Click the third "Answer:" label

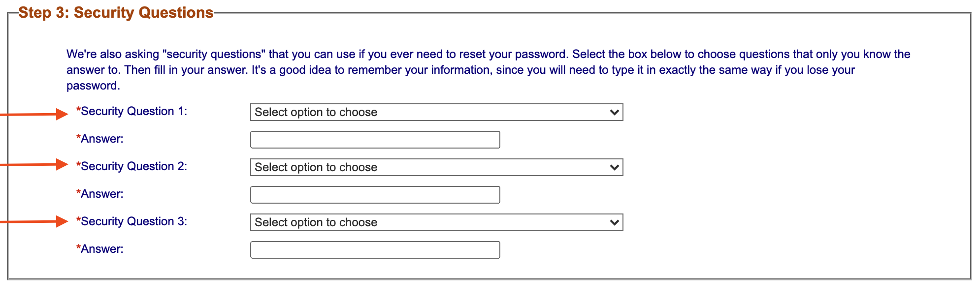[102, 249]
